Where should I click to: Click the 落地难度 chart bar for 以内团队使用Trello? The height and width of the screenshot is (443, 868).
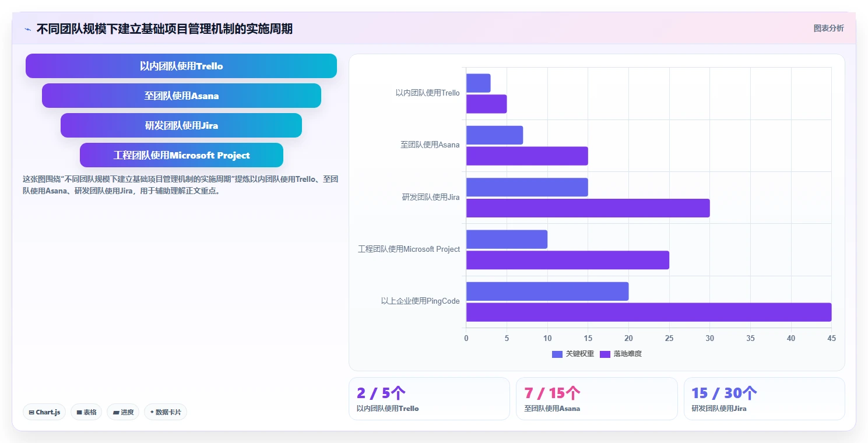point(486,104)
